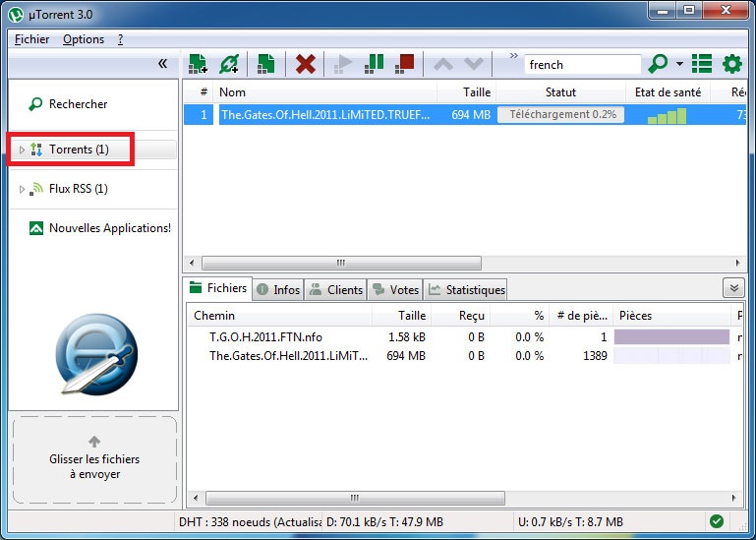Switch to the Statistiques tab

(x=466, y=289)
